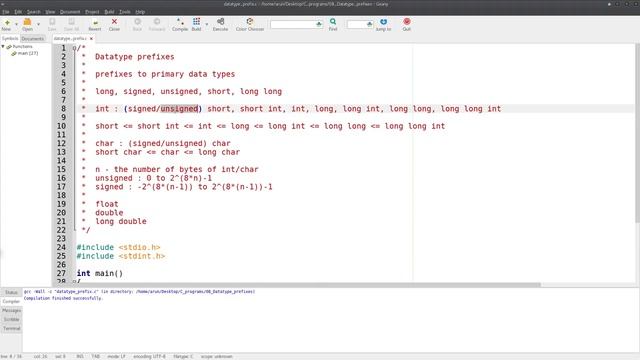The image size is (640, 360).
Task: Open the Terminal tab in the bottom panel
Action: coord(11,328)
